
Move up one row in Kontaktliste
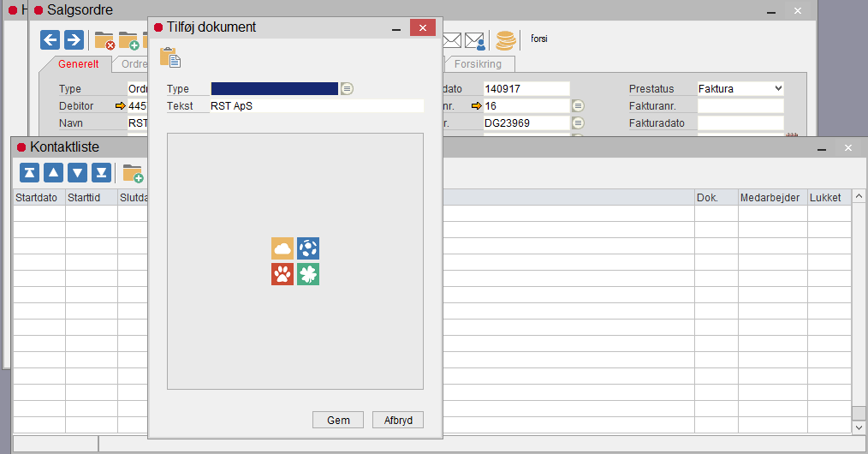pyautogui.click(x=54, y=173)
